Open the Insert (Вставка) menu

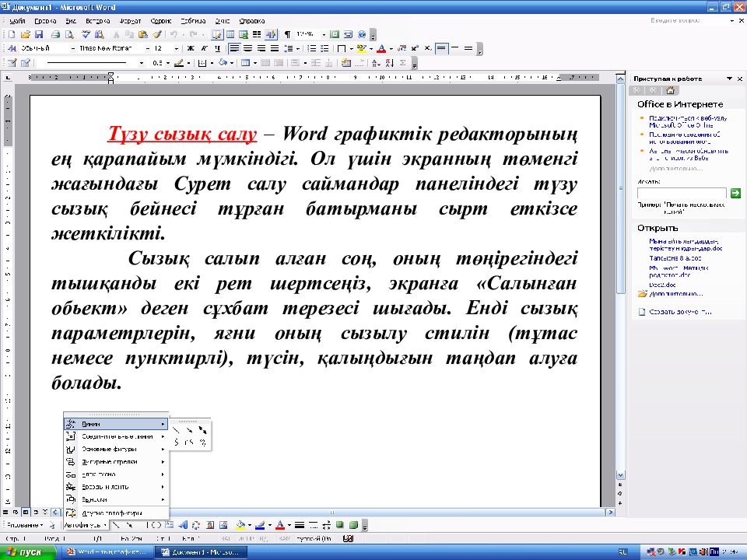[x=98, y=21]
